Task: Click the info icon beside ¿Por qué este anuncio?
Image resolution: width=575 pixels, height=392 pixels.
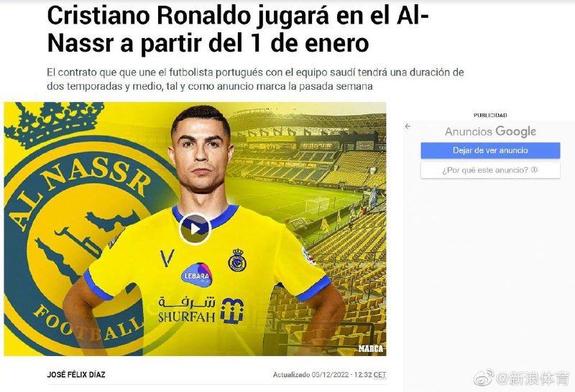Action: click(x=534, y=169)
